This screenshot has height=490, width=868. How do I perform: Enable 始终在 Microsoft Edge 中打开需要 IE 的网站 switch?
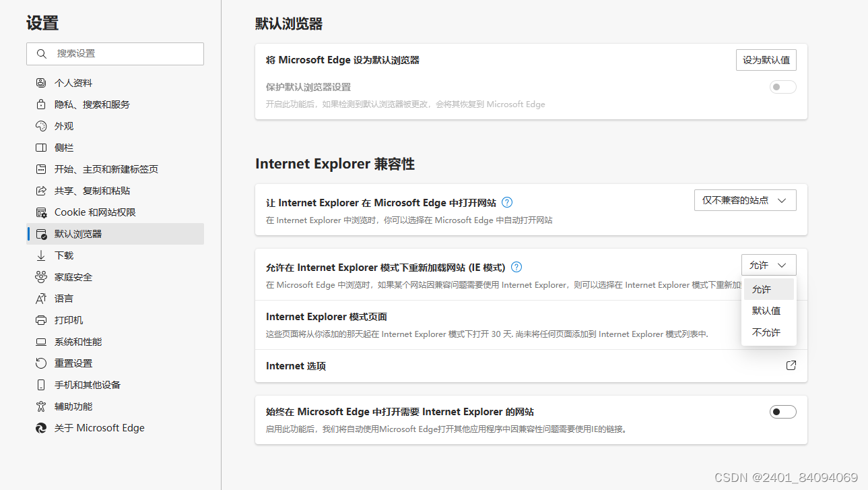coord(782,412)
